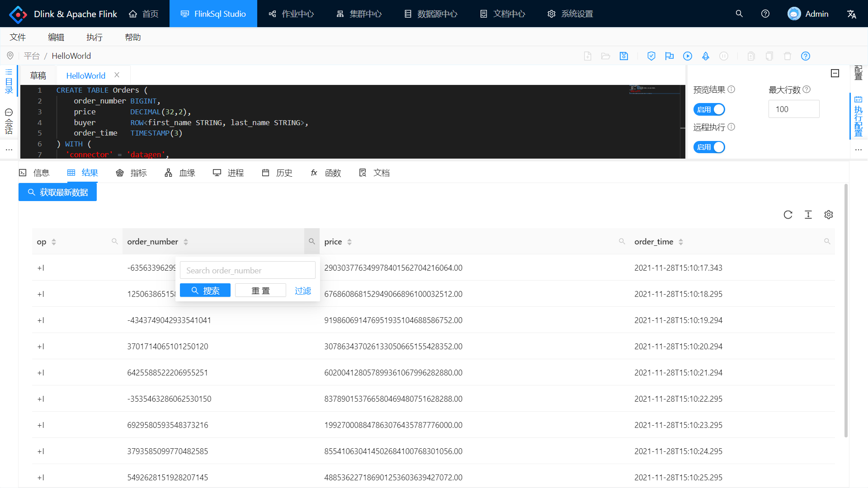Click the rocket submit icon
The height and width of the screenshot is (488, 868).
[706, 56]
